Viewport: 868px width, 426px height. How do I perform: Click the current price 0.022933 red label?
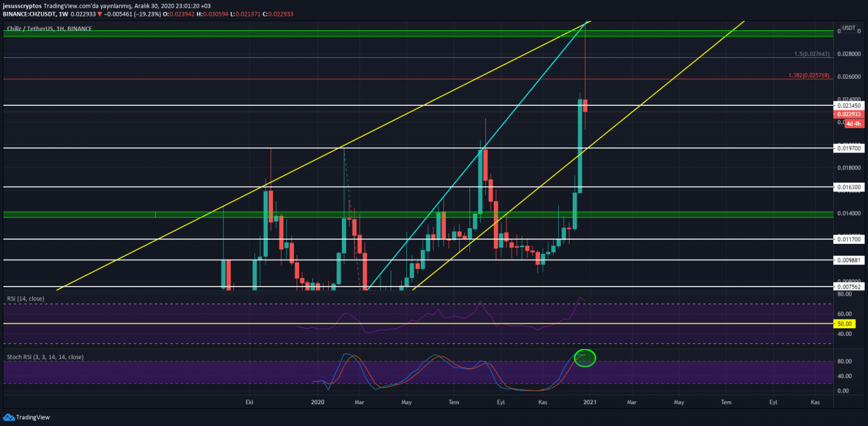click(848, 114)
